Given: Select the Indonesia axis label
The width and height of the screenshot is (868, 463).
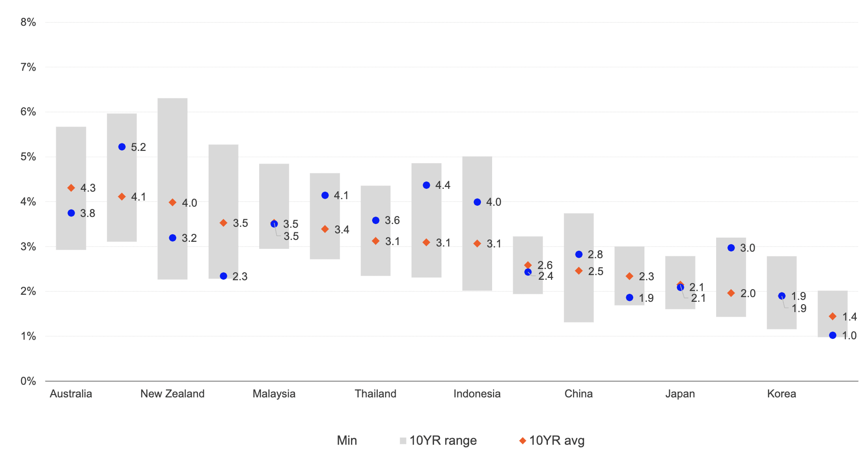Looking at the screenshot, I should 477,394.
